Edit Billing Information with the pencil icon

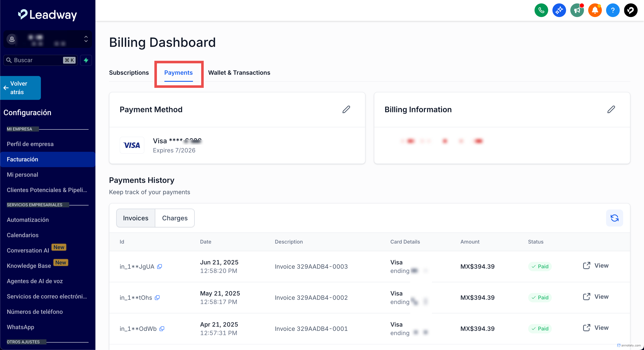(611, 109)
